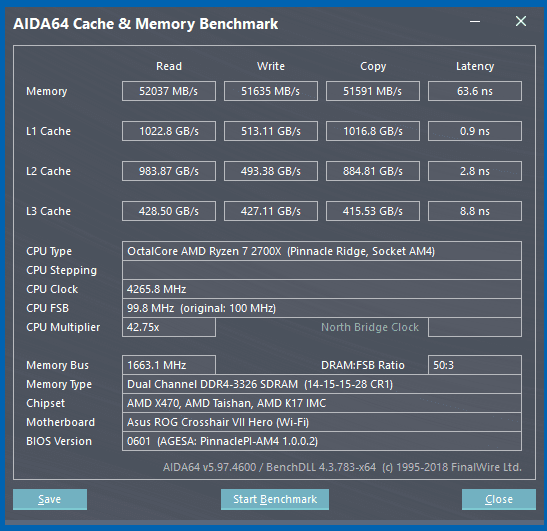Click the Save button
This screenshot has height=531, width=547.
coord(50,499)
